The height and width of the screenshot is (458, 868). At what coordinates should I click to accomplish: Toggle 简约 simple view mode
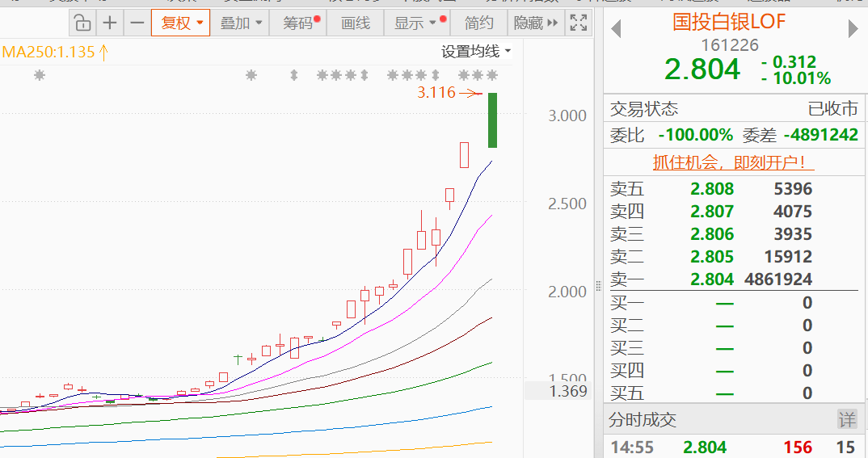pyautogui.click(x=479, y=23)
